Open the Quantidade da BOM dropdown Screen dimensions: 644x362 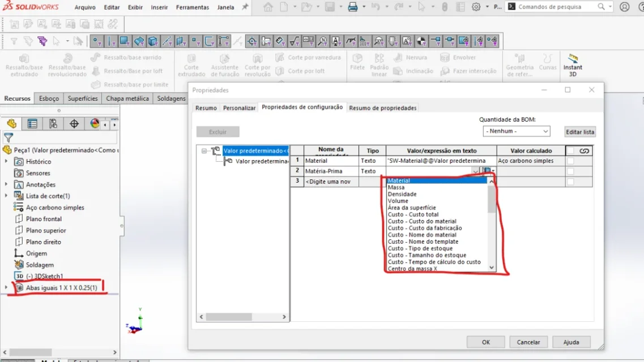coord(516,131)
